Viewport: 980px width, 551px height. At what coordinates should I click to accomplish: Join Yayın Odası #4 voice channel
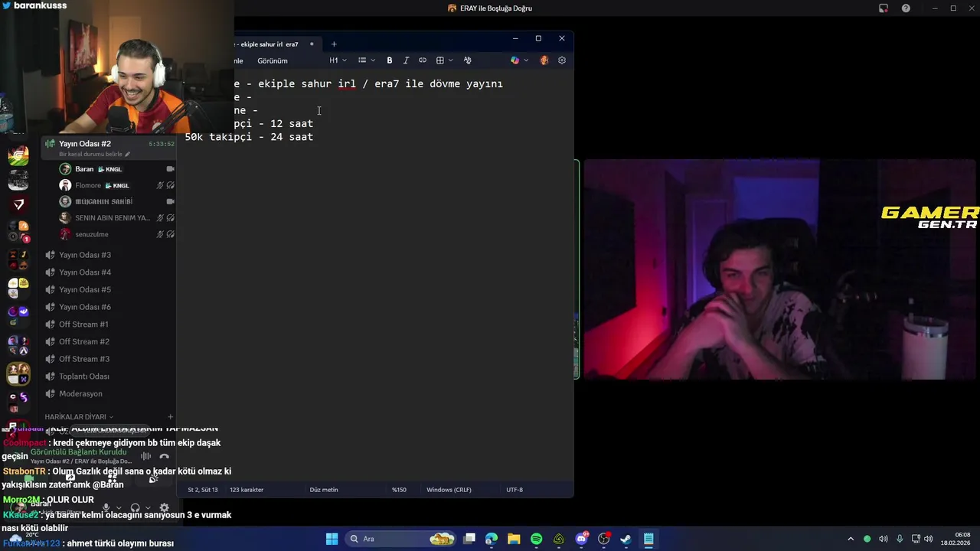click(x=85, y=272)
